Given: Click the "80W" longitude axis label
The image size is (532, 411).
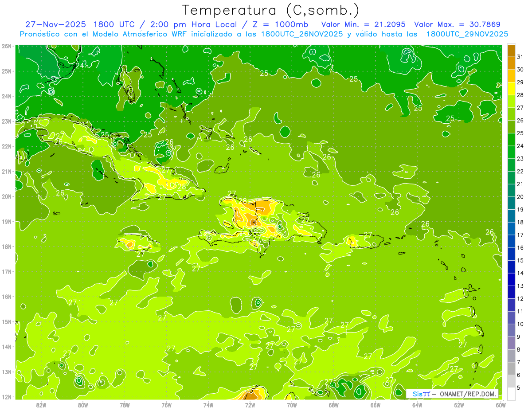Looking at the screenshot, I should [x=83, y=405].
